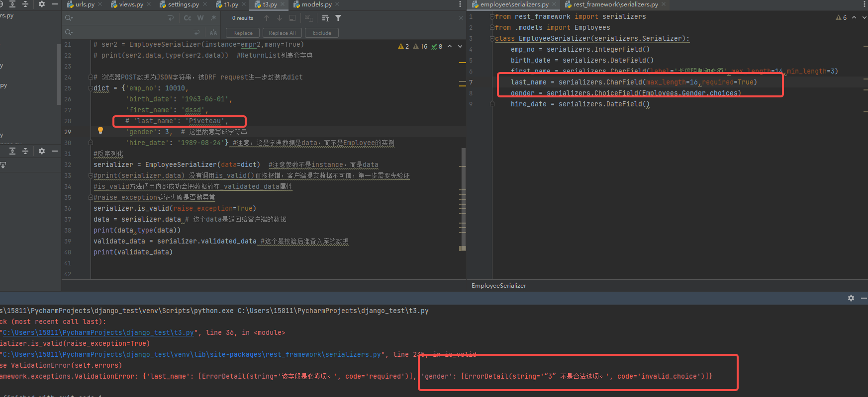Open the find search history magnifier
Viewport: 868px width, 397px height.
69,18
